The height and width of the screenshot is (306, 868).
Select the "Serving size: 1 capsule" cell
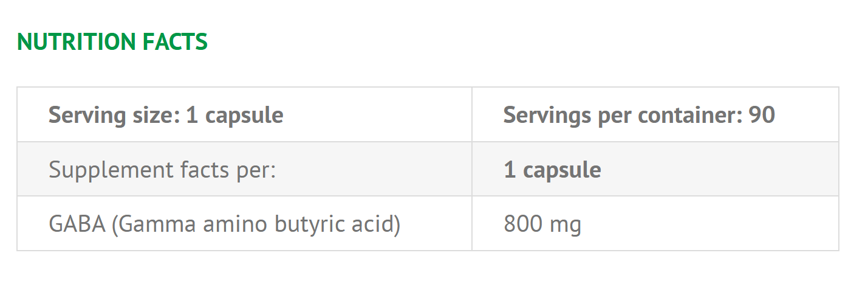(x=166, y=115)
